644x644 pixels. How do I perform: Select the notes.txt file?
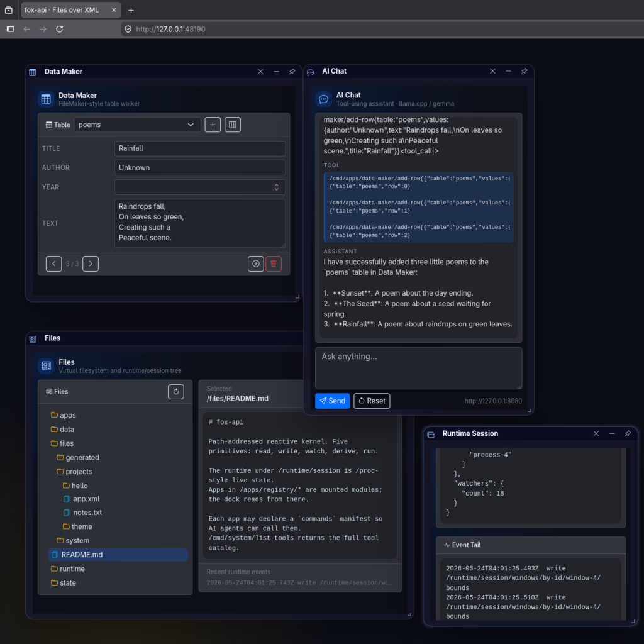82,513
